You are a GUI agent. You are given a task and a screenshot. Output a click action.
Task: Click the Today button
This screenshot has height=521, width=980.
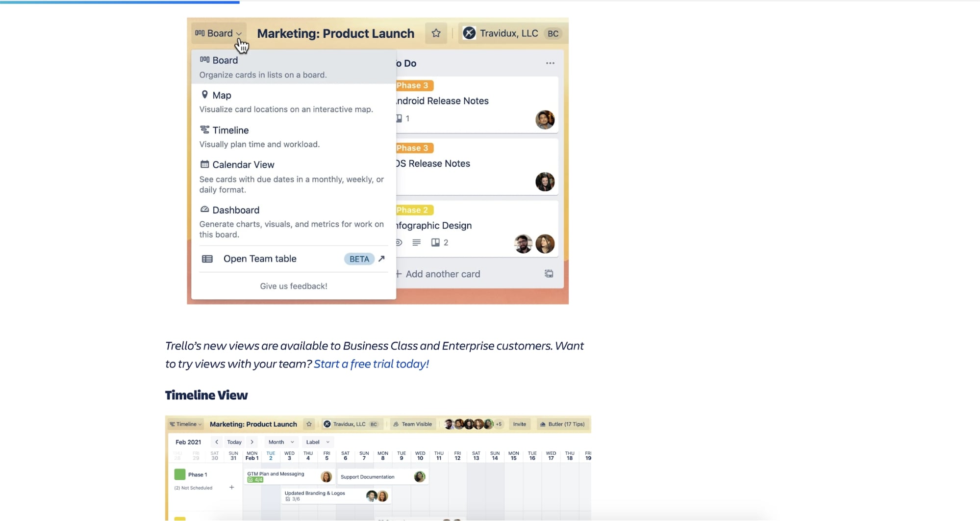tap(234, 442)
